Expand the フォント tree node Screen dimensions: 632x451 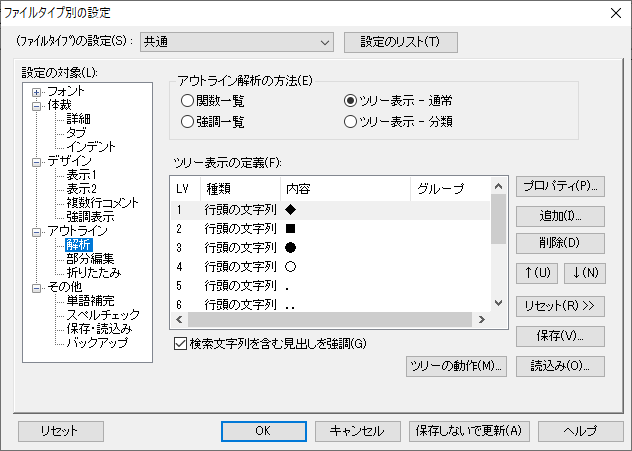tap(36, 92)
